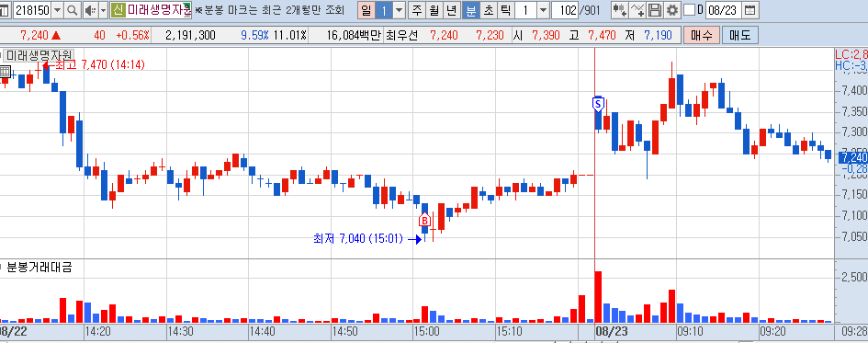This screenshot has height=343, width=868.
Task: Save chart with floppy disk icon
Action: [655, 10]
